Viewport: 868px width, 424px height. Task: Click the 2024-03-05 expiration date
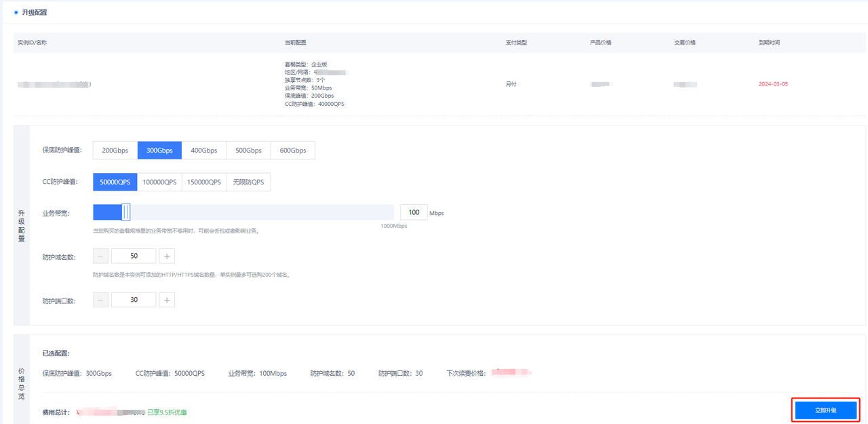pos(773,84)
